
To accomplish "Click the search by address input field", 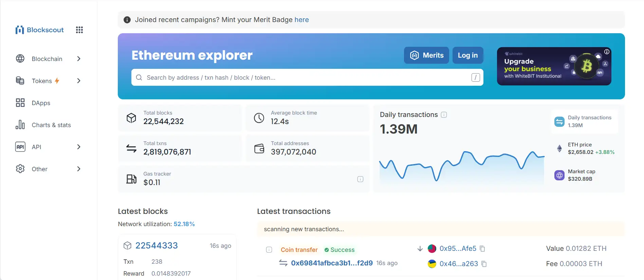I will click(306, 78).
